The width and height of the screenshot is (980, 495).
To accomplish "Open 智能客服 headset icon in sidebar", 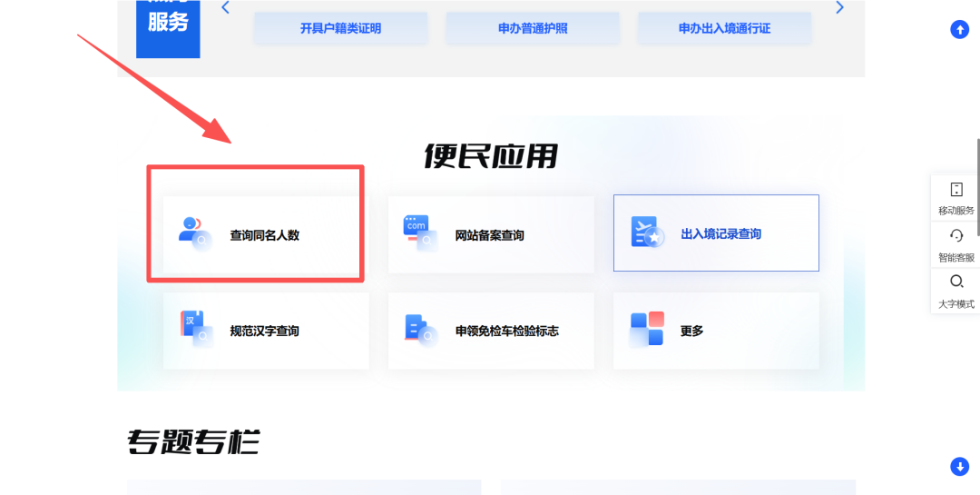I will coord(956,235).
